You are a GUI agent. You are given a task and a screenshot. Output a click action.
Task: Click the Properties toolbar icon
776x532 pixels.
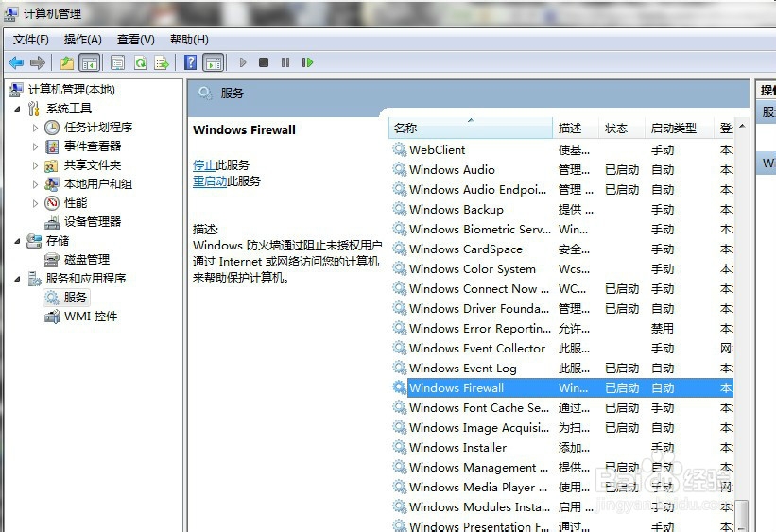118,63
